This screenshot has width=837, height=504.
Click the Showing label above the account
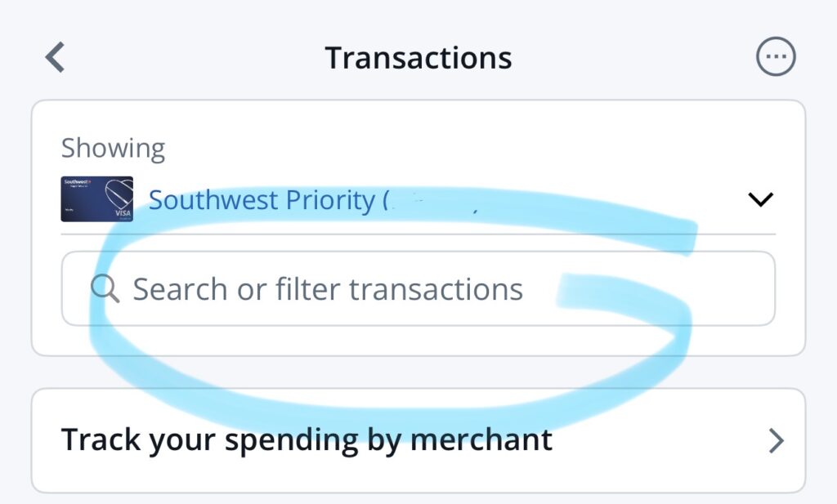(x=113, y=149)
